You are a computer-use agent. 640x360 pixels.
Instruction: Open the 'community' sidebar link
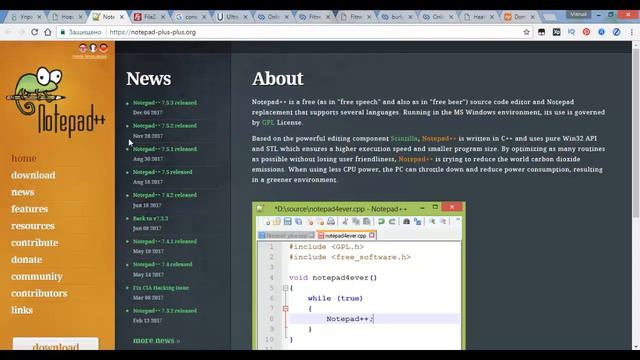(x=37, y=276)
